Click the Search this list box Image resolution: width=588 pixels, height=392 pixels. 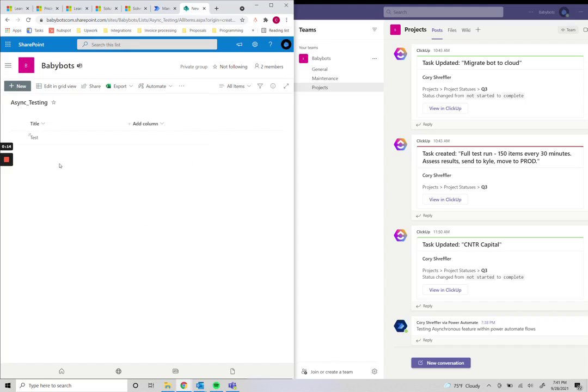coord(147,44)
